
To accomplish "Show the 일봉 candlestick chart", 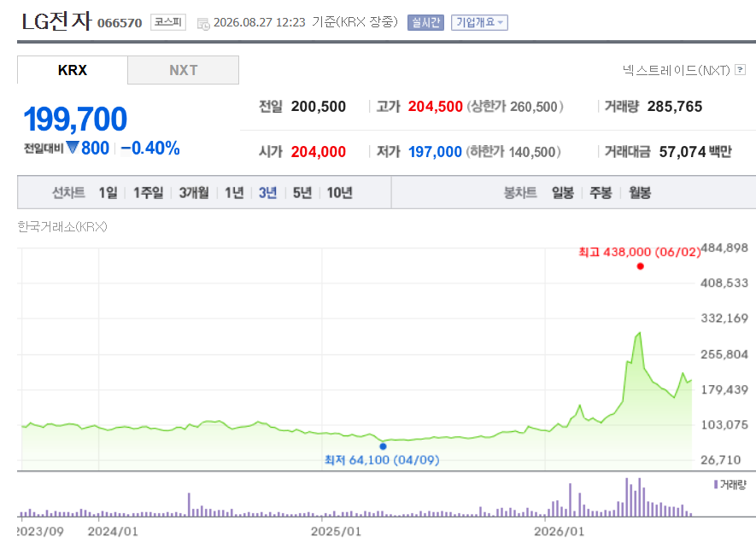I will tap(563, 193).
